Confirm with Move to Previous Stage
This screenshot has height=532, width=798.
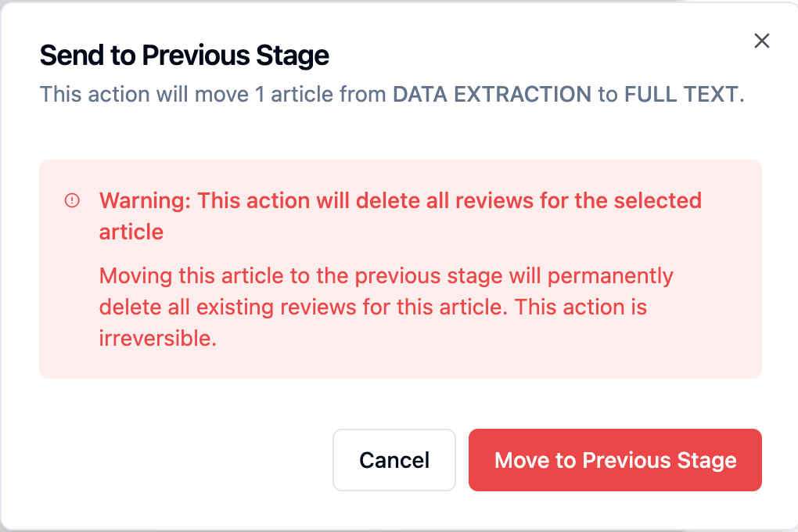(615, 460)
